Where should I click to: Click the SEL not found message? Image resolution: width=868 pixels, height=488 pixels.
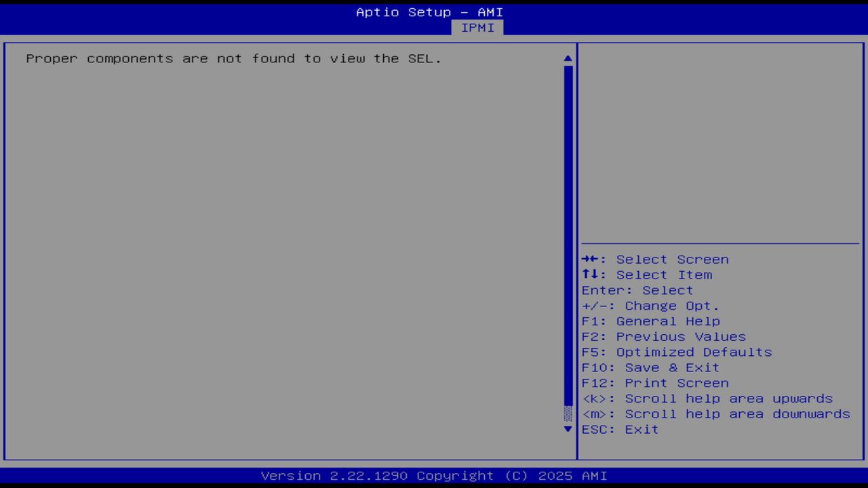(x=233, y=58)
